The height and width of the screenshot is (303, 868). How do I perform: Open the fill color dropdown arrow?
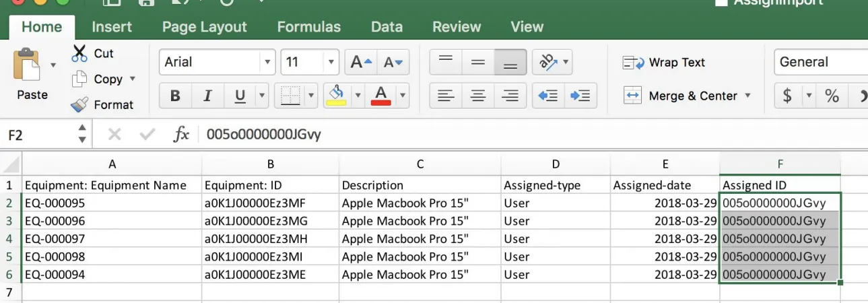coord(358,96)
